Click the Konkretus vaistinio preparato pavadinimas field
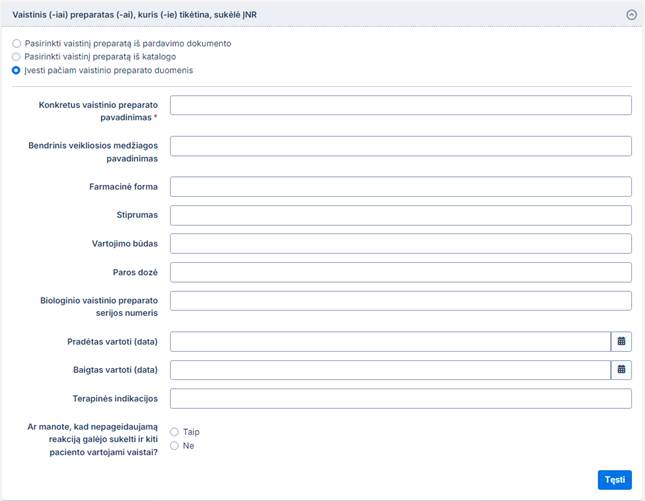The image size is (645, 501). 400,105
